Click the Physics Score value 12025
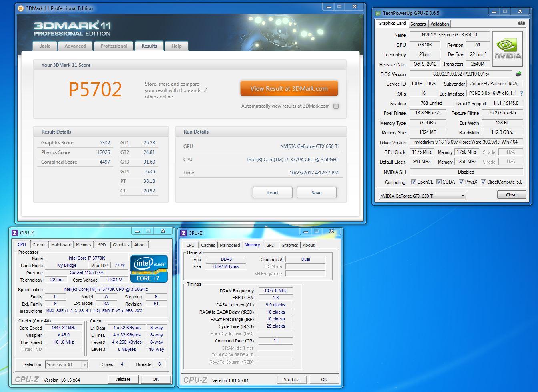The image size is (538, 392). pos(104,152)
